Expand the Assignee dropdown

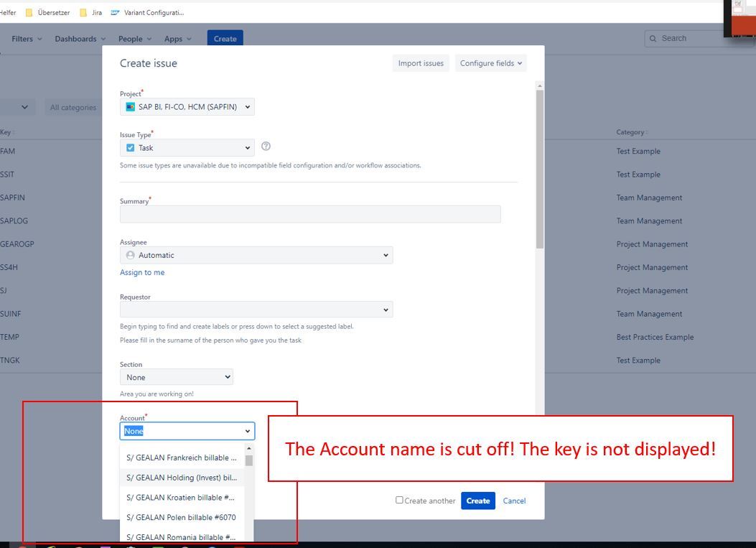pos(256,255)
